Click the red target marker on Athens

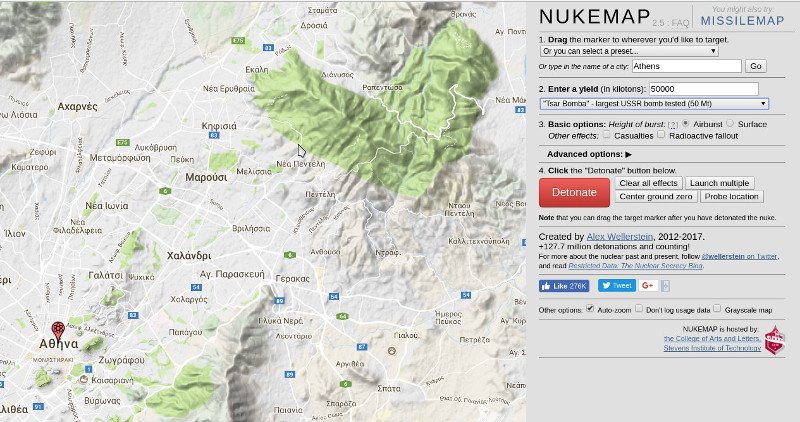pyautogui.click(x=58, y=329)
